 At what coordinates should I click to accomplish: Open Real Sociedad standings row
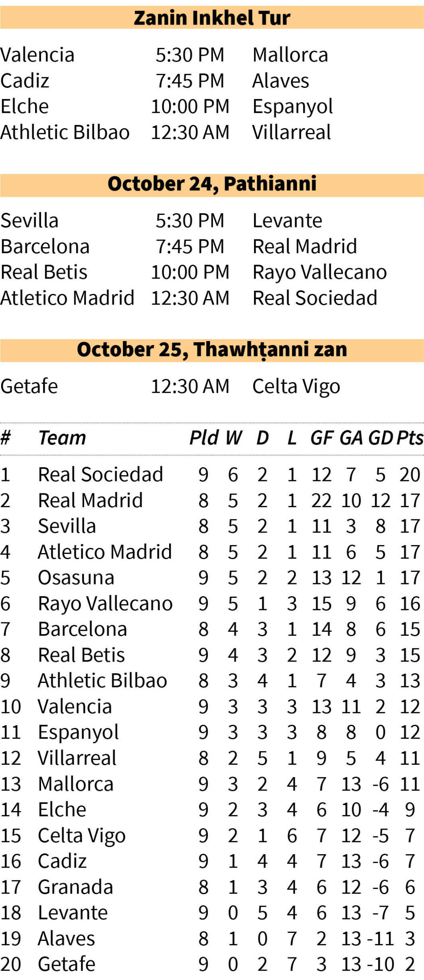pos(212,474)
